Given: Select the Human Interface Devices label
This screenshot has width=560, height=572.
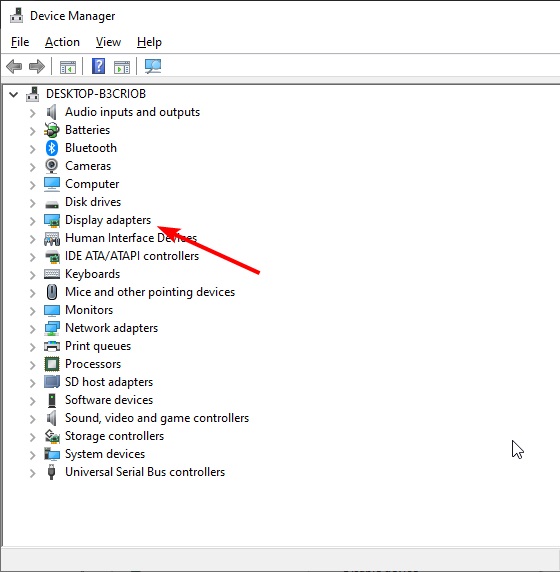Looking at the screenshot, I should [131, 238].
